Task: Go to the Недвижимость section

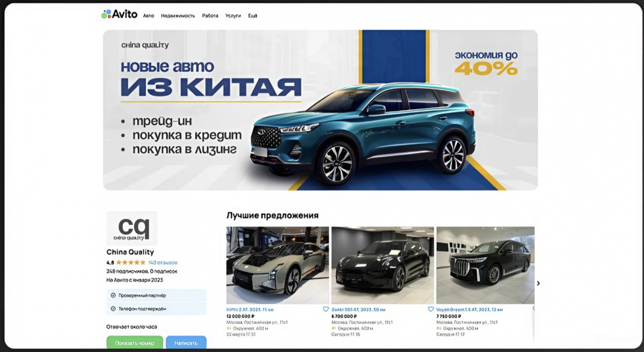Action: click(x=178, y=16)
